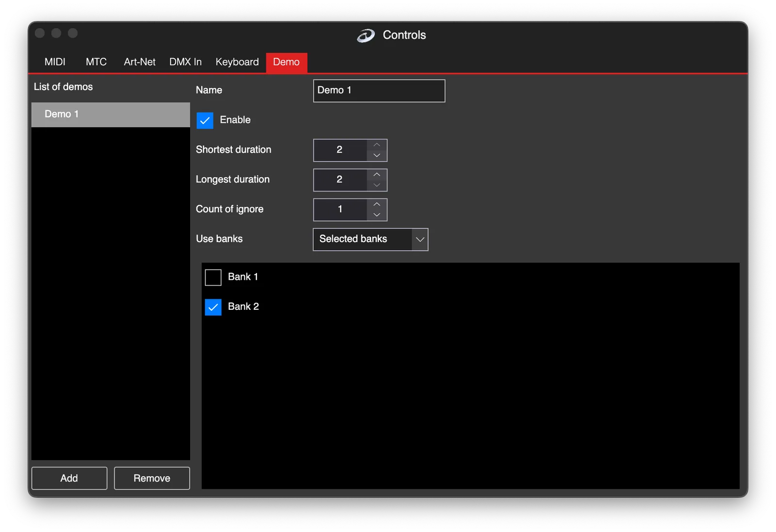Screen dimensions: 776x532
Task: Open the Art-Net tab
Action: 140,62
